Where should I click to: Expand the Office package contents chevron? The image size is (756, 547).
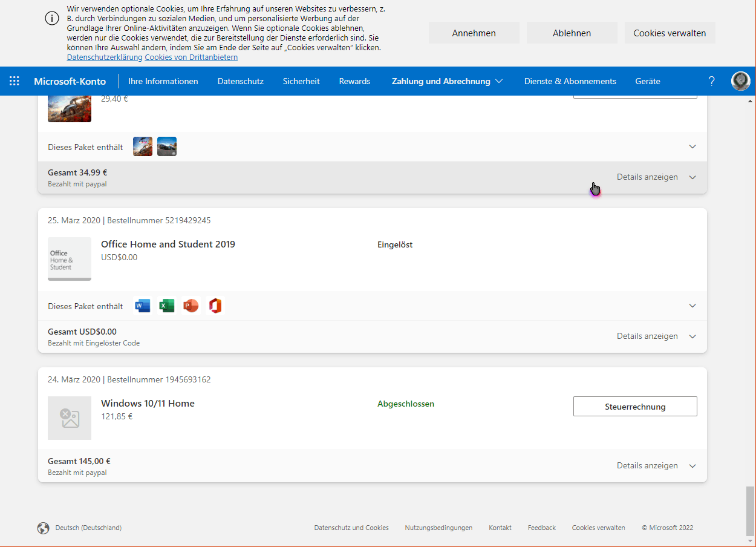click(x=692, y=306)
